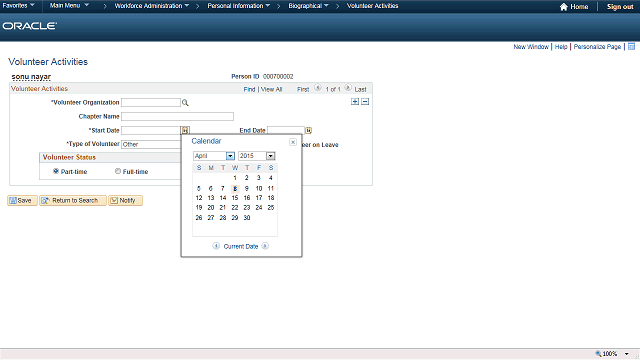The width and height of the screenshot is (640, 360).
Task: Click the First row link
Action: (303, 89)
